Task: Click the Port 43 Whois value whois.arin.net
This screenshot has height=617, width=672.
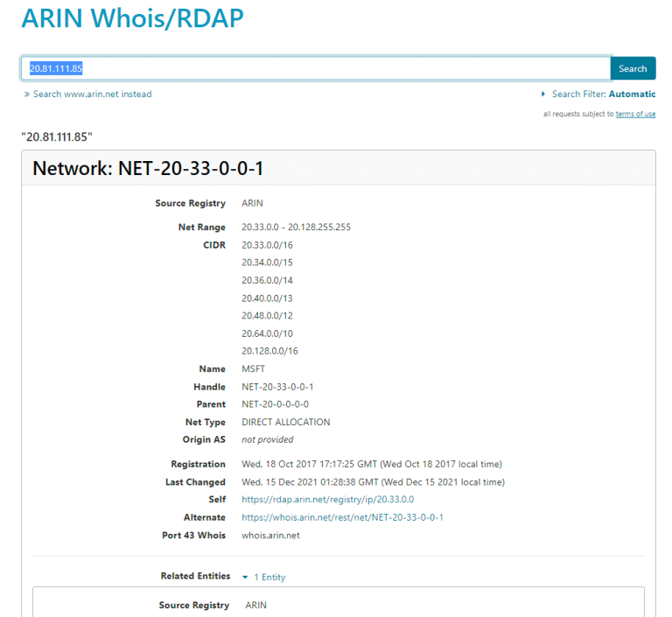Action: tap(270, 535)
